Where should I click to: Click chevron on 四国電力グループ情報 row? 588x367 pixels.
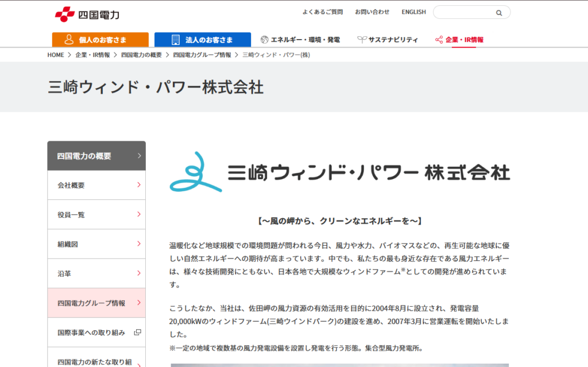pos(139,303)
